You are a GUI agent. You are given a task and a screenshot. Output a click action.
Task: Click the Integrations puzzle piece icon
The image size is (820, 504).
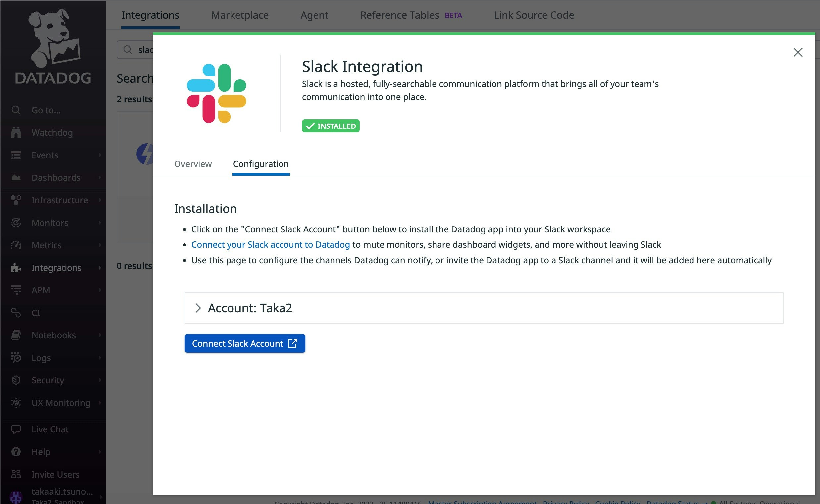[x=16, y=268]
